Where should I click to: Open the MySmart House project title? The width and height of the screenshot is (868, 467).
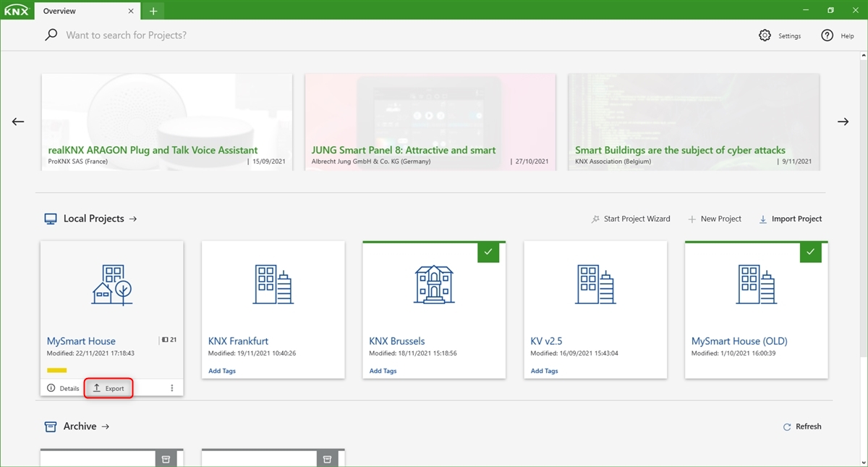pos(81,341)
